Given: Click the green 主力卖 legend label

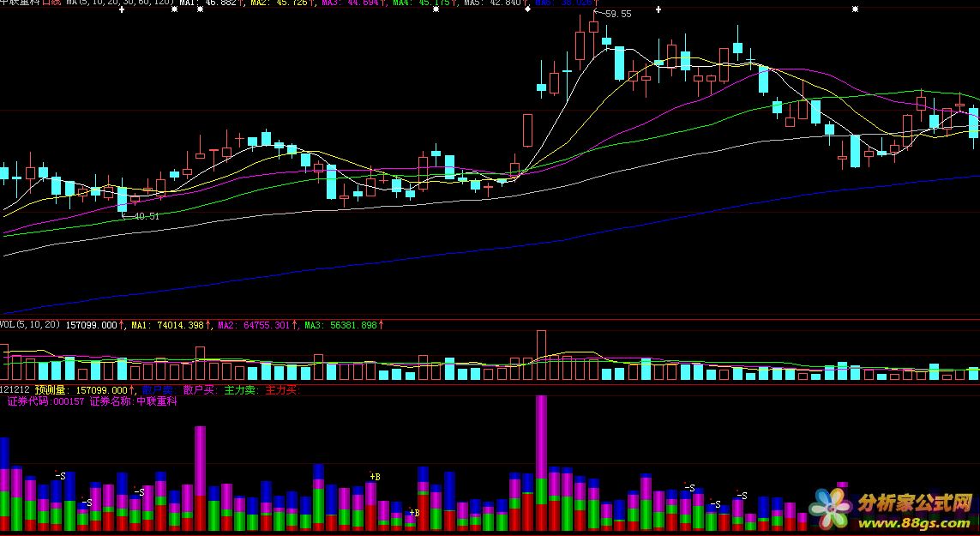Looking at the screenshot, I should point(241,390).
